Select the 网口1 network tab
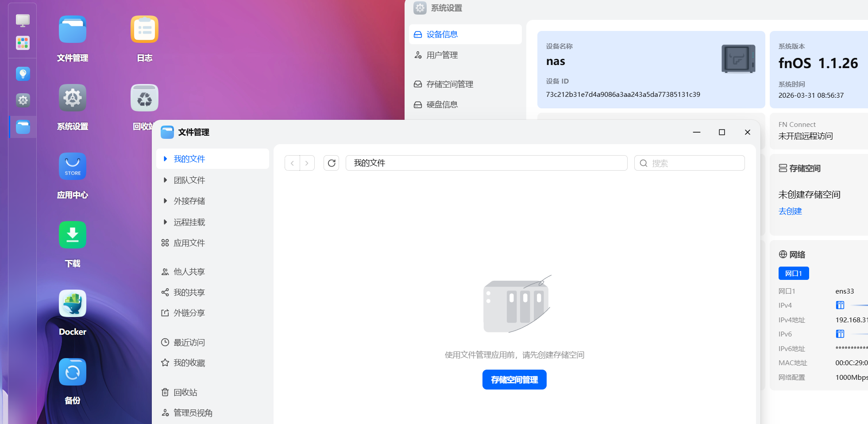The height and width of the screenshot is (424, 868). pyautogui.click(x=793, y=273)
